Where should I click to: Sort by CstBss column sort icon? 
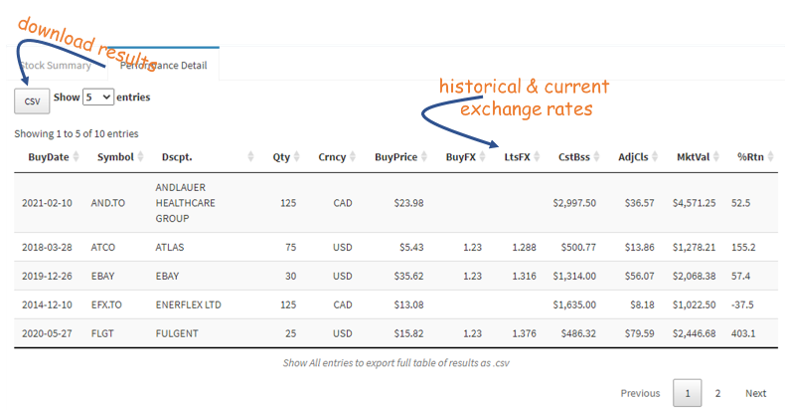(x=597, y=157)
